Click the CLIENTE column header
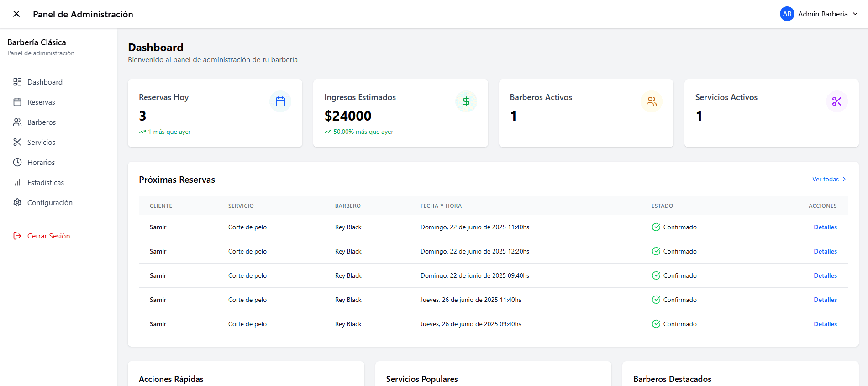The width and height of the screenshot is (868, 386). coord(161,206)
